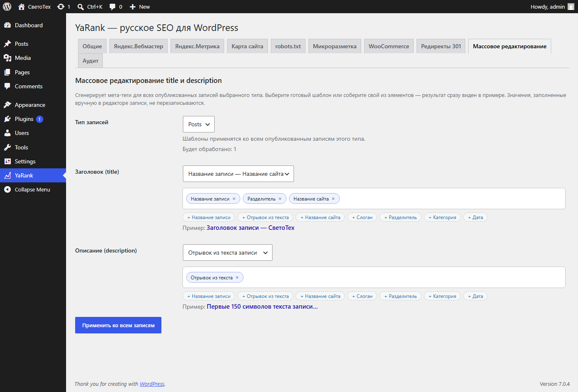Select the 'Массовое редактирование' tab
Screen dimensions: 578x392
509,46
